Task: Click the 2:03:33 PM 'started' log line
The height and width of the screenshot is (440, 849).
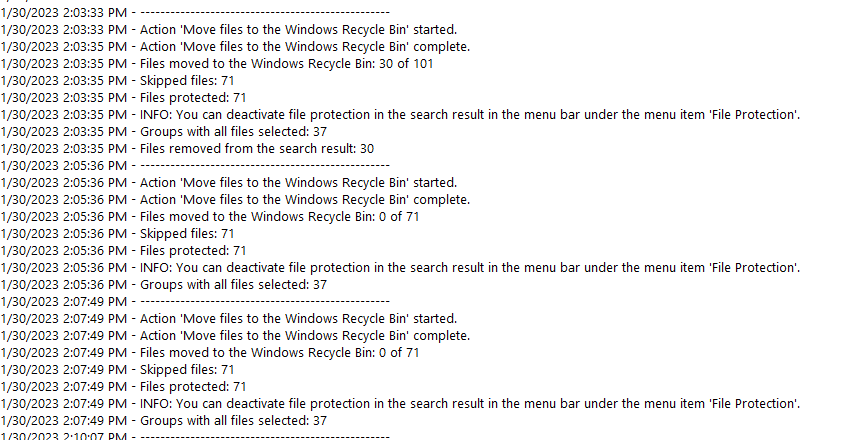Action: pyautogui.click(x=228, y=29)
